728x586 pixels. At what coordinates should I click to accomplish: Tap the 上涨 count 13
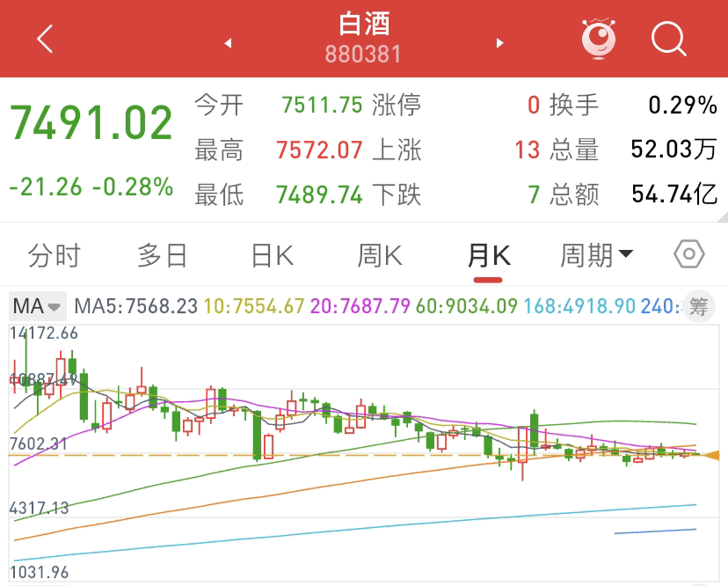(x=528, y=150)
